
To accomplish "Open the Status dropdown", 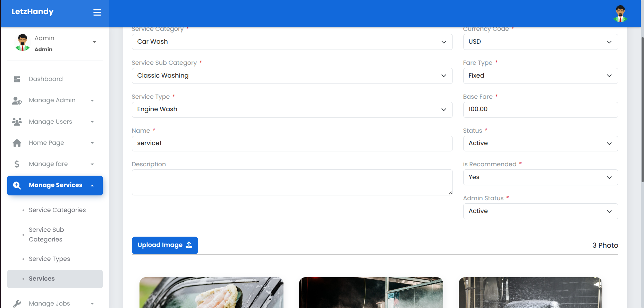I will (541, 143).
